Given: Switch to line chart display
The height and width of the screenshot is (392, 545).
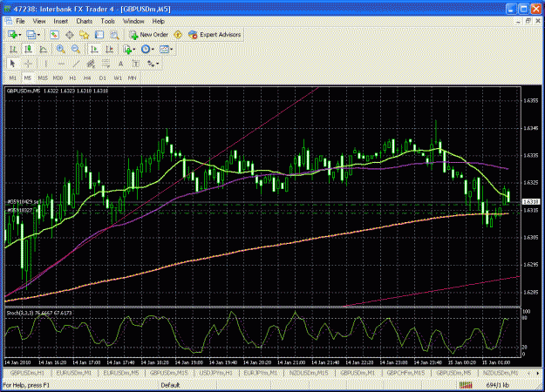Looking at the screenshot, I should 43,50.
